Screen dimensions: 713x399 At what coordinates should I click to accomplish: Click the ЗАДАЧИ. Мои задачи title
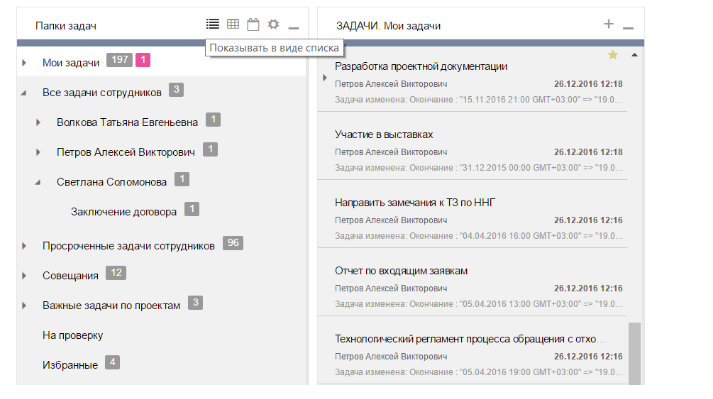[x=388, y=26]
